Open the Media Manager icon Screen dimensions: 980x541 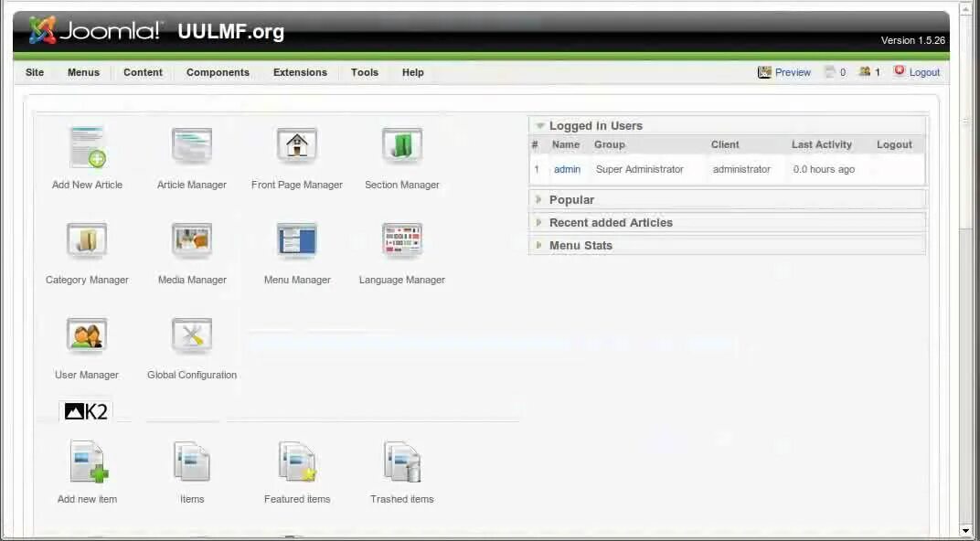pyautogui.click(x=192, y=240)
